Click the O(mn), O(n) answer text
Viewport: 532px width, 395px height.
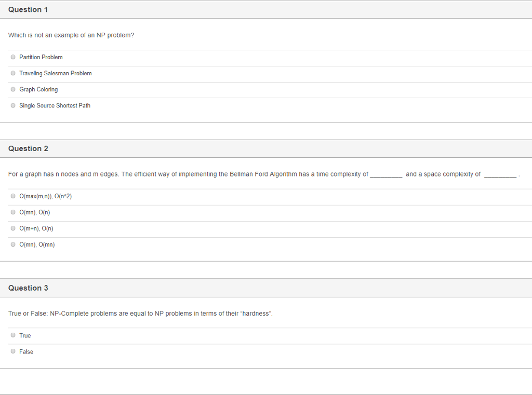[35, 212]
